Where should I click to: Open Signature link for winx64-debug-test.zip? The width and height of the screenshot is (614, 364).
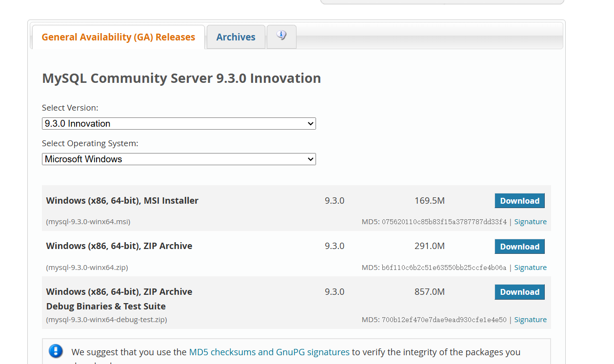(531, 320)
